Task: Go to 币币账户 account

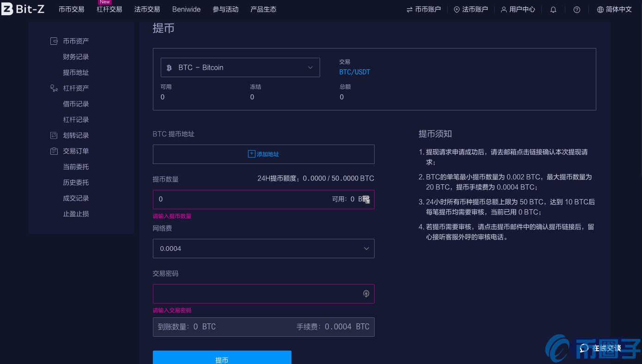Action: tap(424, 9)
